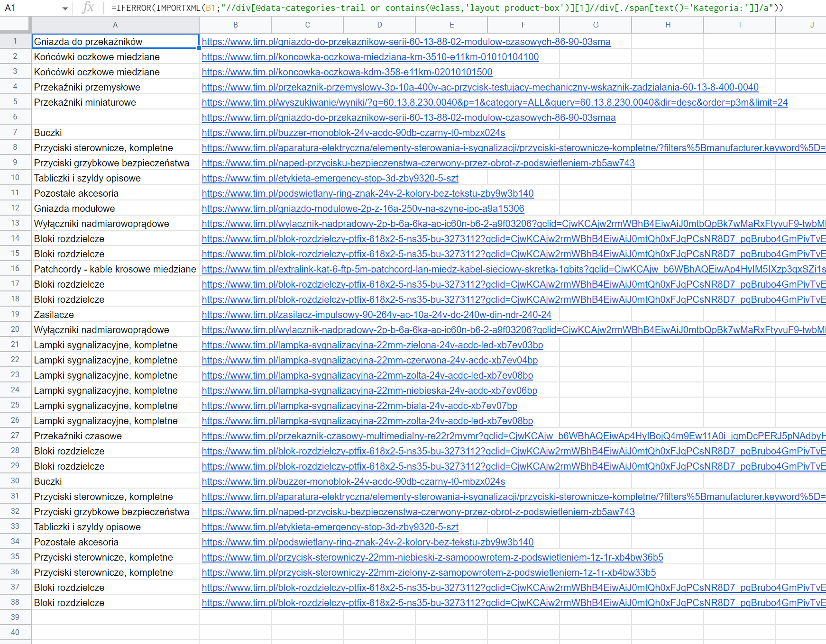826x644 pixels.
Task: Open the gniazdo-modulowe-2p-z-16a link
Action: (x=363, y=209)
